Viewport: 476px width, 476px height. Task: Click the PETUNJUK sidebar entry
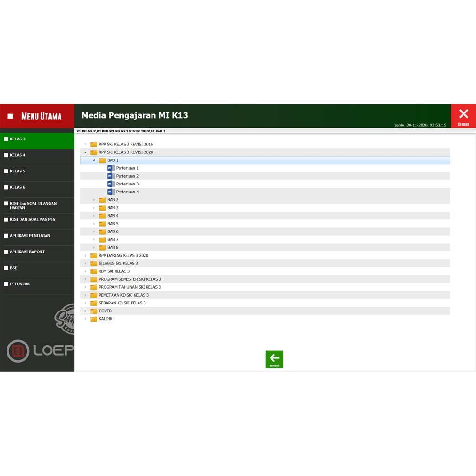tap(20, 284)
